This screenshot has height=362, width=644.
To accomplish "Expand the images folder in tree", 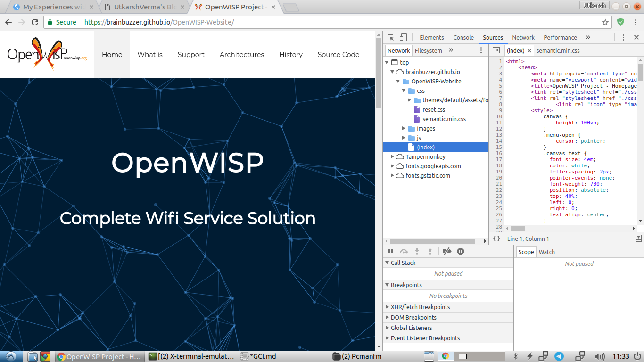I will 404,129.
